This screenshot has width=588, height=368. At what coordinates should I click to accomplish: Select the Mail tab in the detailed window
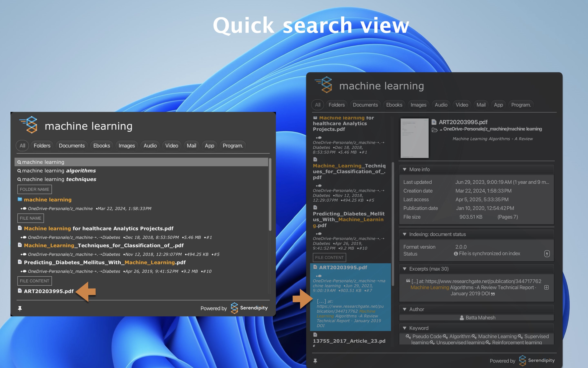[x=481, y=105]
